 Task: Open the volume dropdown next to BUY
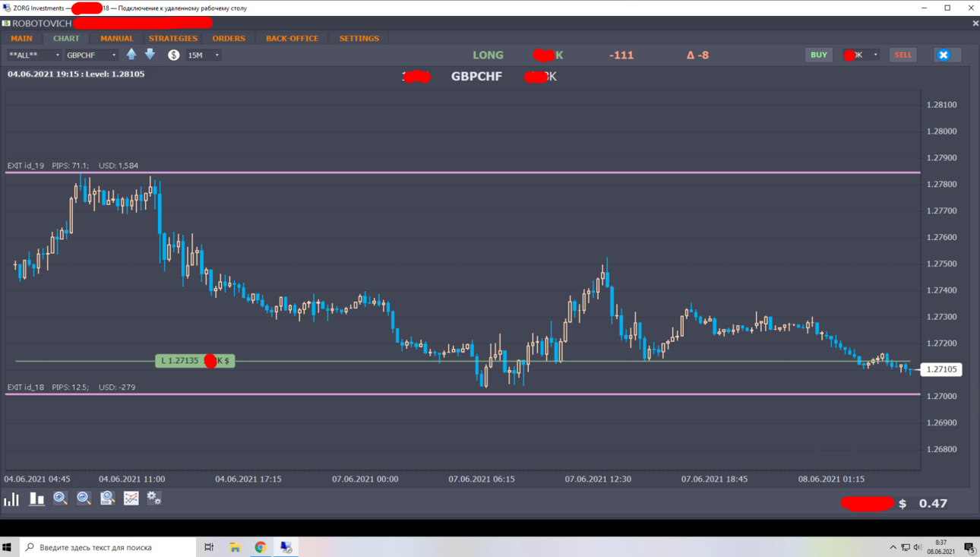pos(861,55)
